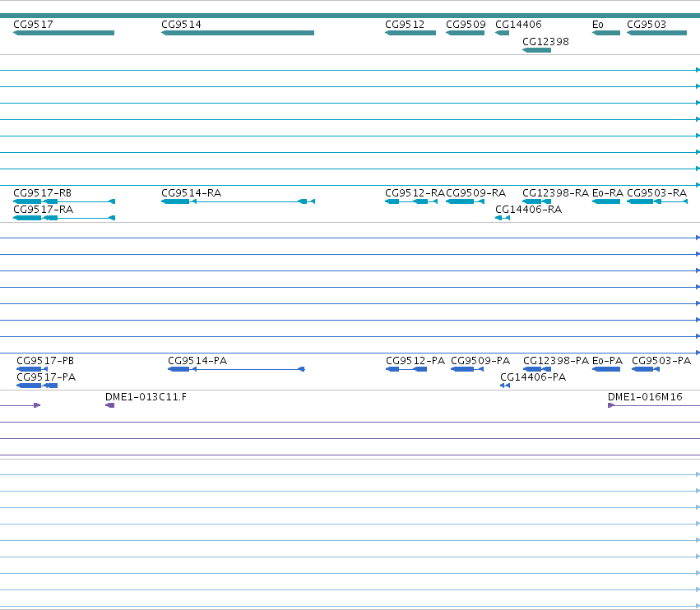Click the CG9503-RA transcript label
Viewport: 700px width, 610px height.
[656, 193]
